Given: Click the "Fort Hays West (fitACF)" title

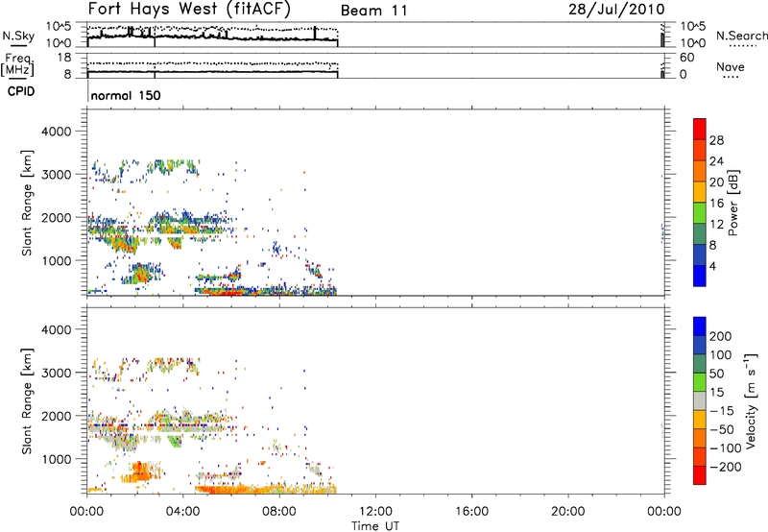Looking at the screenshot, I should point(189,10).
